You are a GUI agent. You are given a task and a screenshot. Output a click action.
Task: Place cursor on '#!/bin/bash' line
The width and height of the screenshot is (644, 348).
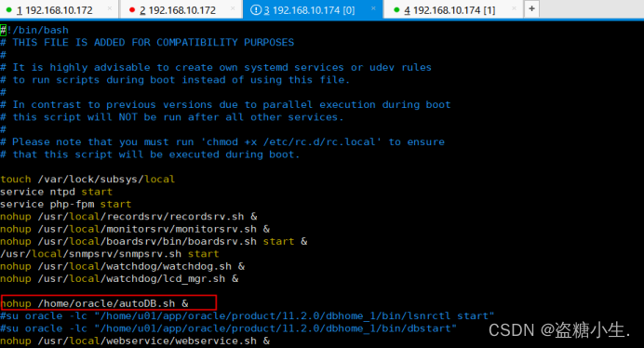coord(34,30)
